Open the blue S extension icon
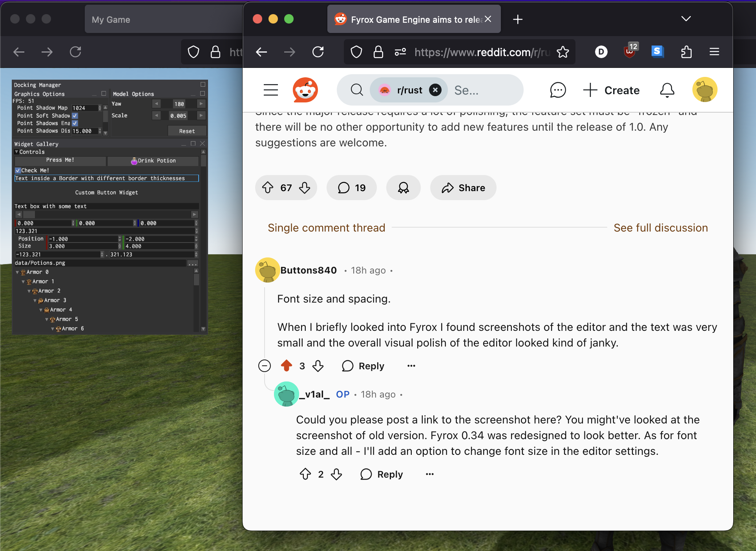 tap(657, 51)
